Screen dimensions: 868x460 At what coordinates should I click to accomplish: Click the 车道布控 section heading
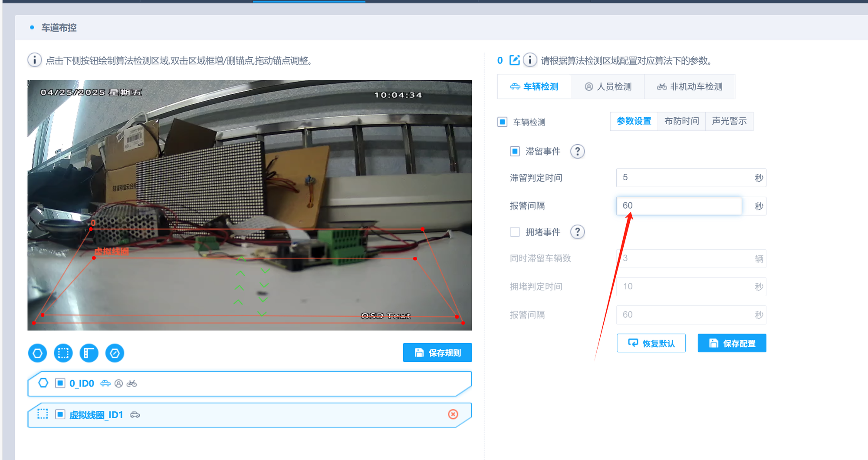coord(59,28)
